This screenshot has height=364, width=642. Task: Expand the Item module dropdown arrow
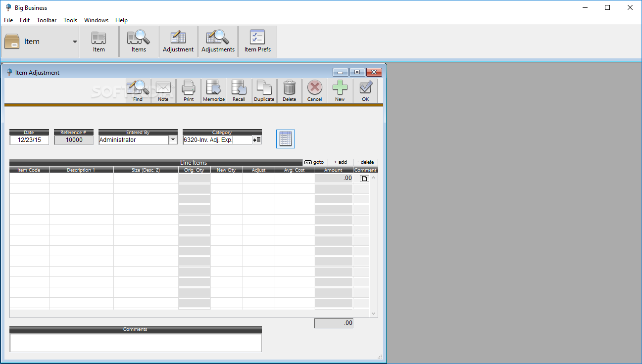coord(75,42)
